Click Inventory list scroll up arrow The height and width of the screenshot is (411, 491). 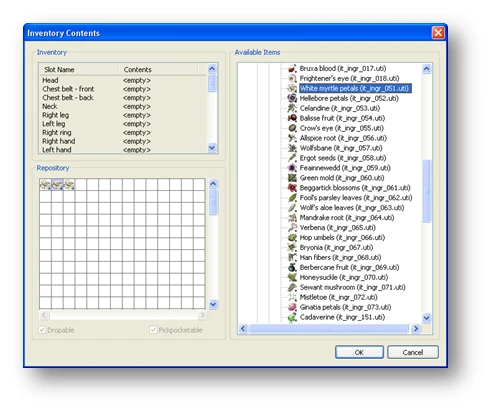[212, 69]
